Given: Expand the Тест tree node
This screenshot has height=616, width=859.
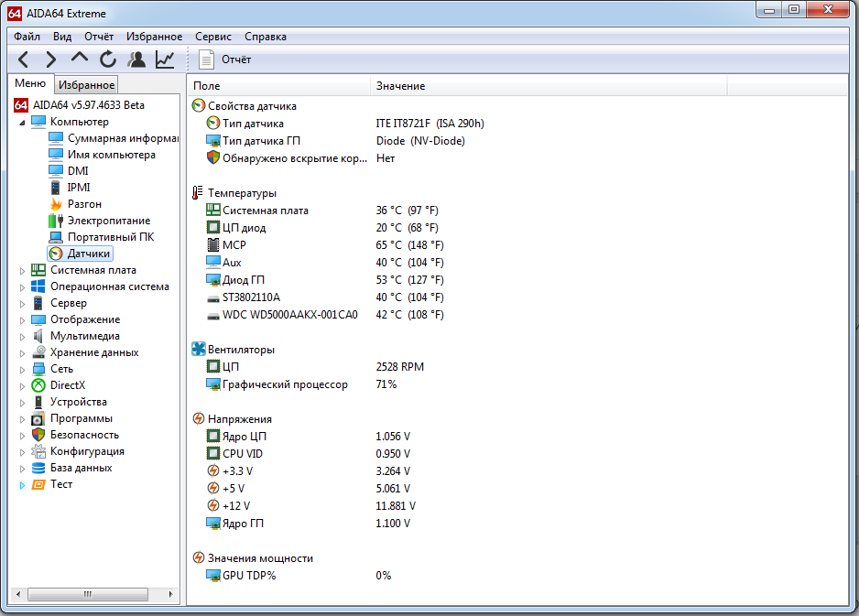Looking at the screenshot, I should [x=23, y=485].
